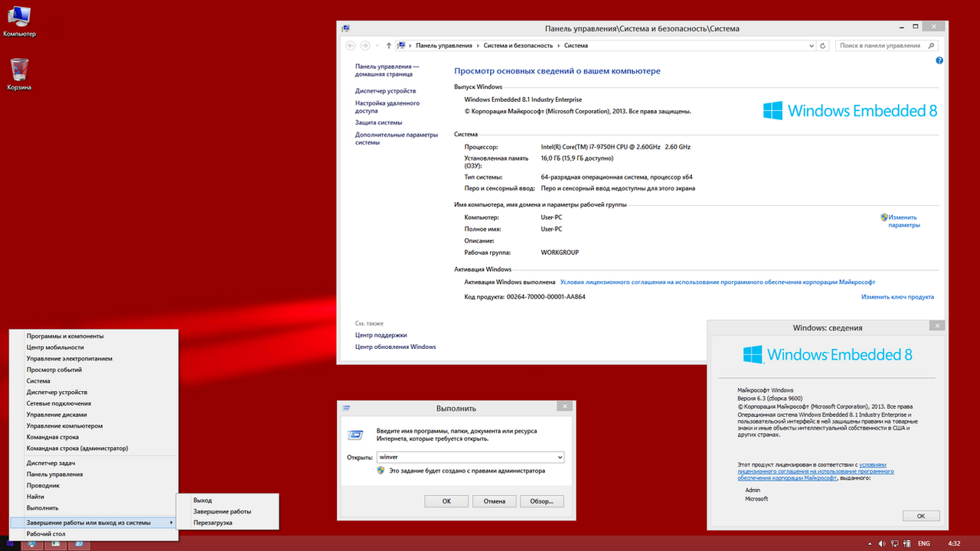Viewport: 980px width, 551px height.
Task: Expand the Открыть combo box dropdown in Run dialog
Action: [x=559, y=457]
